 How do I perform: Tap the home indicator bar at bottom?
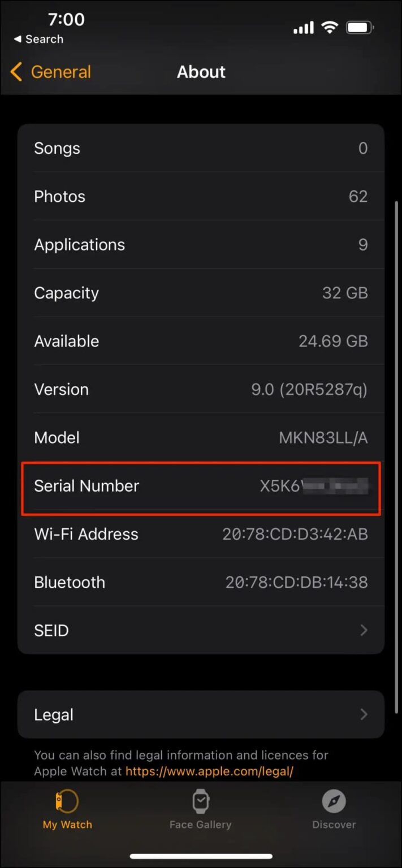click(201, 857)
